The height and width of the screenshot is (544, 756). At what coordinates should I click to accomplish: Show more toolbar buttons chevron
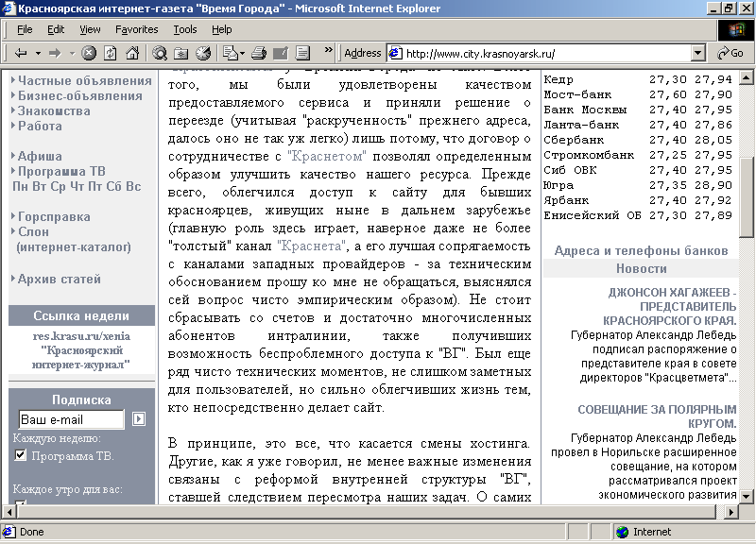coord(329,50)
